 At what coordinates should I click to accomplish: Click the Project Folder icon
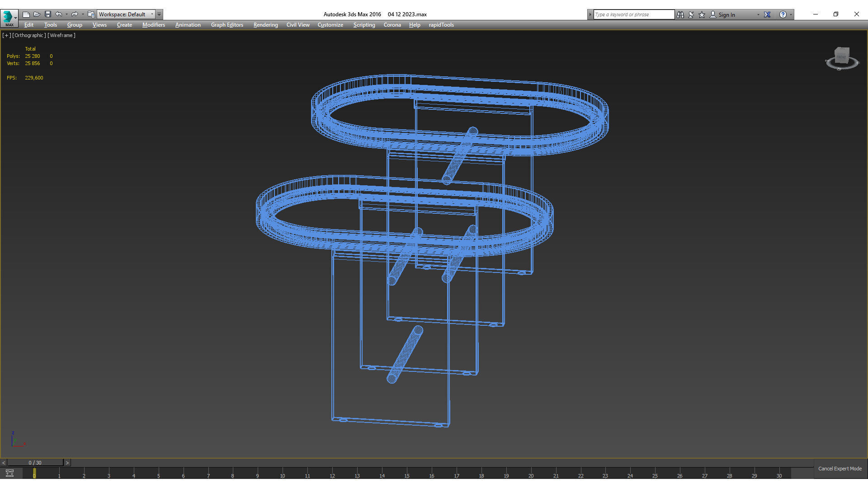pos(91,14)
